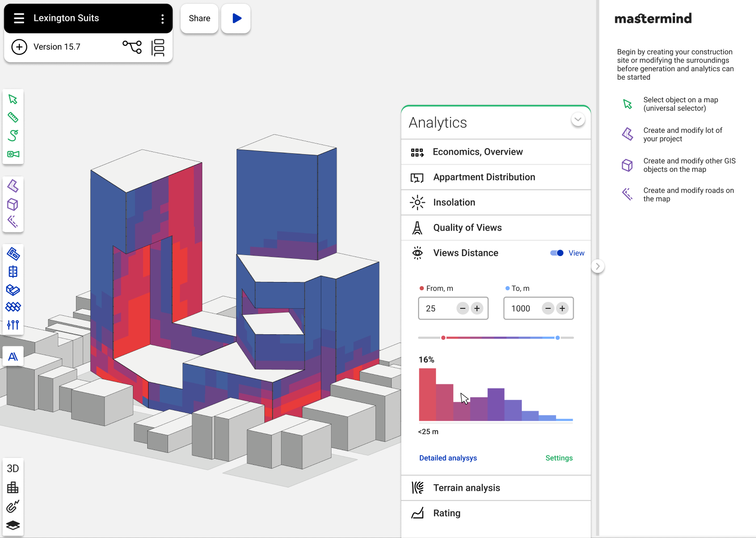Switch to 3D view mode
The image size is (756, 538).
[x=13, y=469]
